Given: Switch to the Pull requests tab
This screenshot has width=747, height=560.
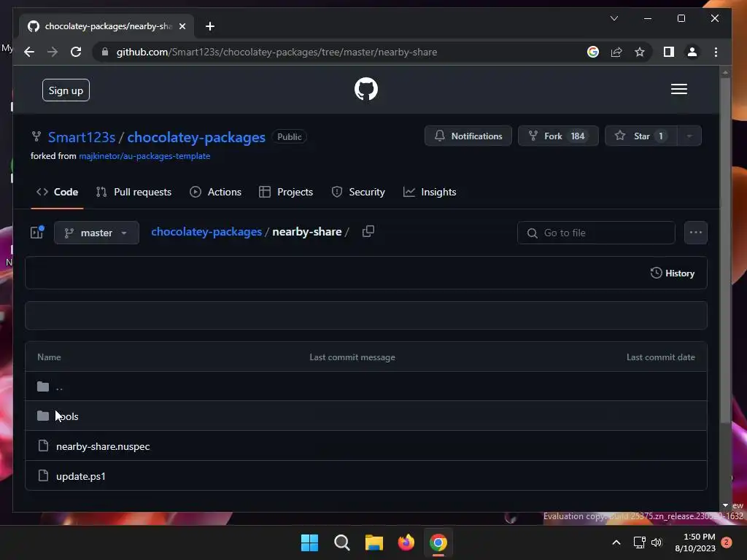Looking at the screenshot, I should 133,192.
